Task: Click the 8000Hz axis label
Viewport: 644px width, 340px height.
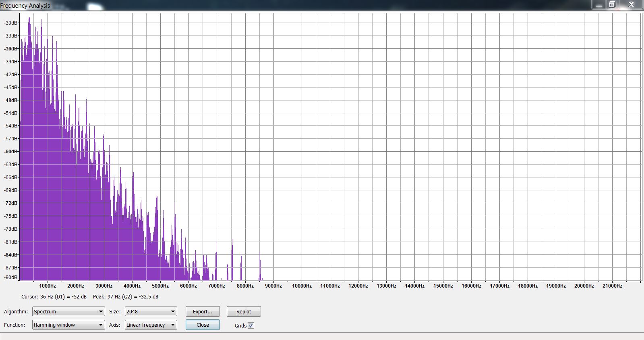Action: (245, 286)
